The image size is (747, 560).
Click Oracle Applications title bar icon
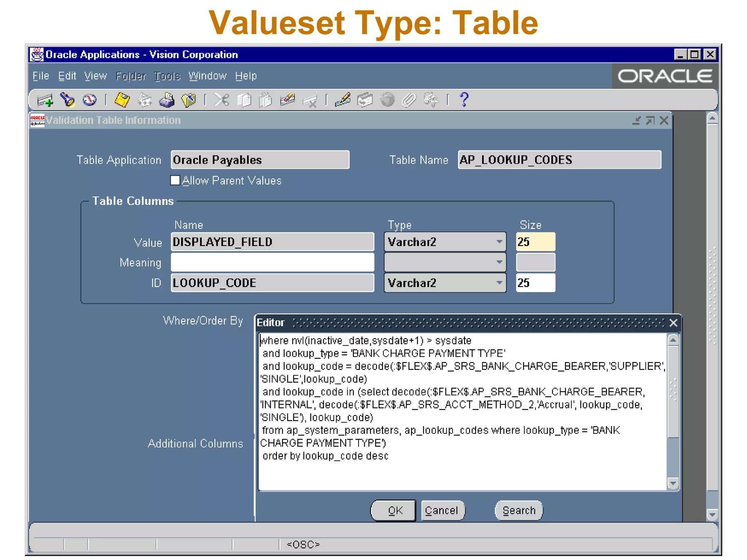tap(36, 55)
